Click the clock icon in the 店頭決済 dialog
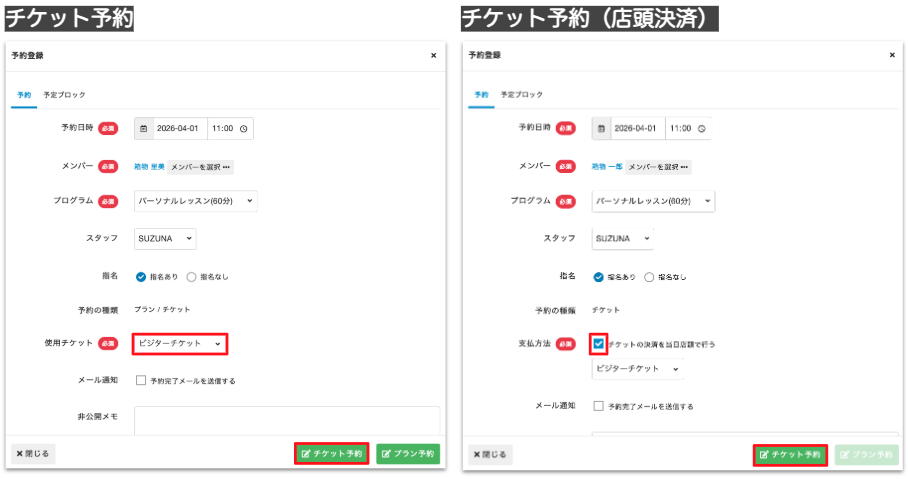This screenshot has width=908, height=479. [x=702, y=129]
